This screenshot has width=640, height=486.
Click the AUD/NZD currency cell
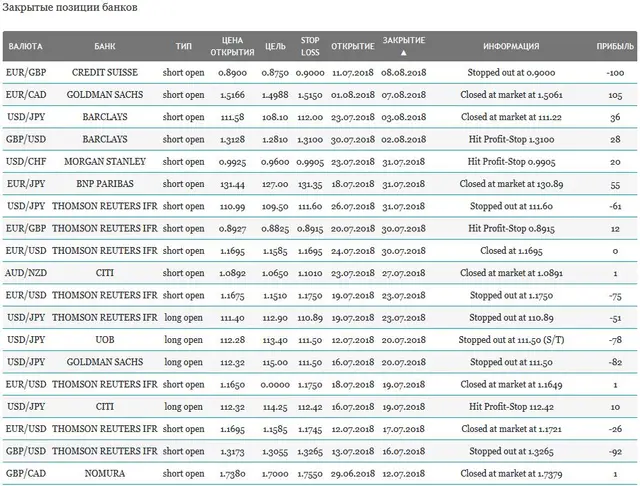(26, 273)
